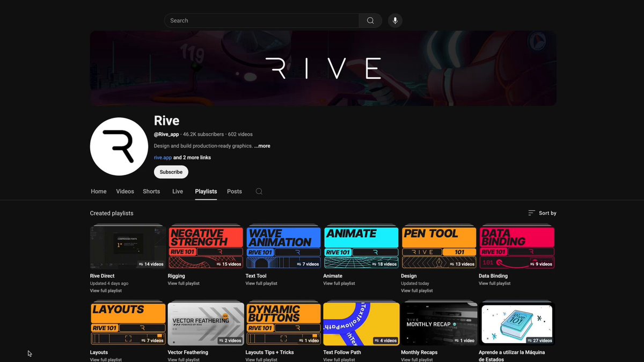Click the 'Data Binding' playlist title
Screen dimensions: 644x362
point(493,276)
